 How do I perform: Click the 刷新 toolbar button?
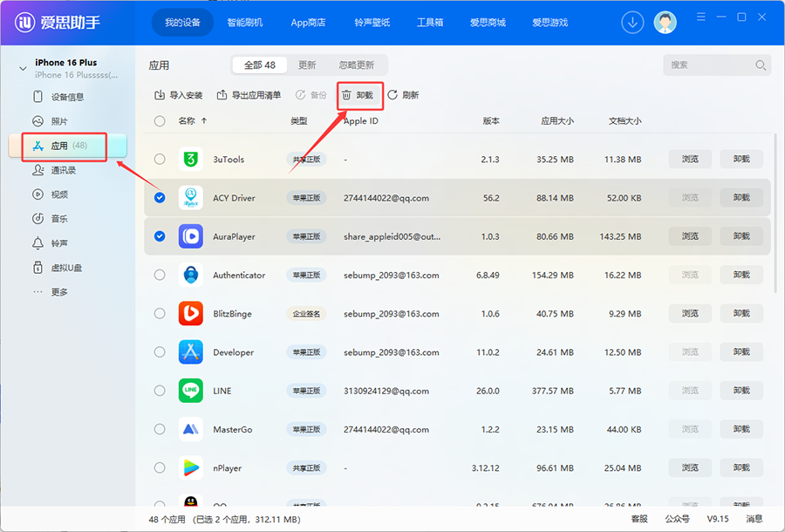point(403,95)
